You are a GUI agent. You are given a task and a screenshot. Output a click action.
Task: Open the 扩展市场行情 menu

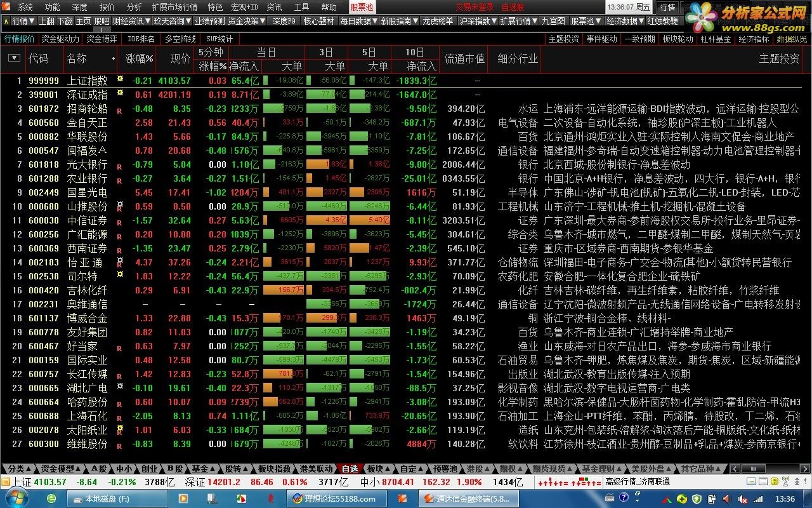174,7
